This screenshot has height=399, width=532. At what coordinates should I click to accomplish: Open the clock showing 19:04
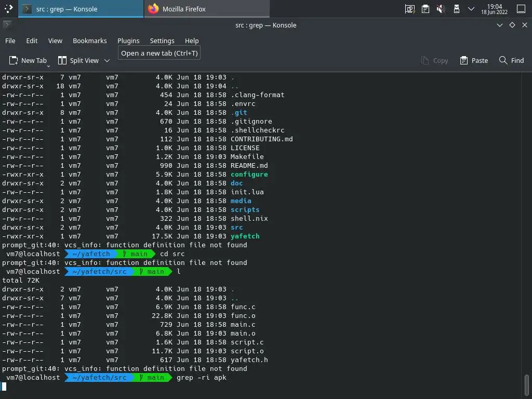(x=495, y=9)
